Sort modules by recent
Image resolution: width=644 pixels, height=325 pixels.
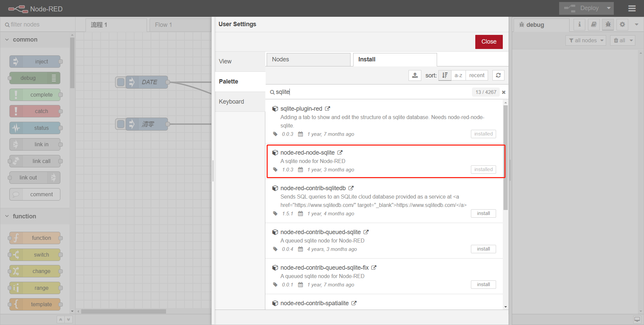[x=477, y=75]
